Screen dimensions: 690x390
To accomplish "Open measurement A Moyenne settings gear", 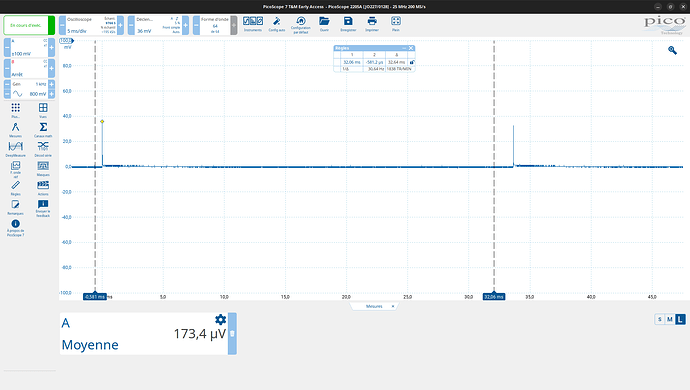I will (220, 320).
